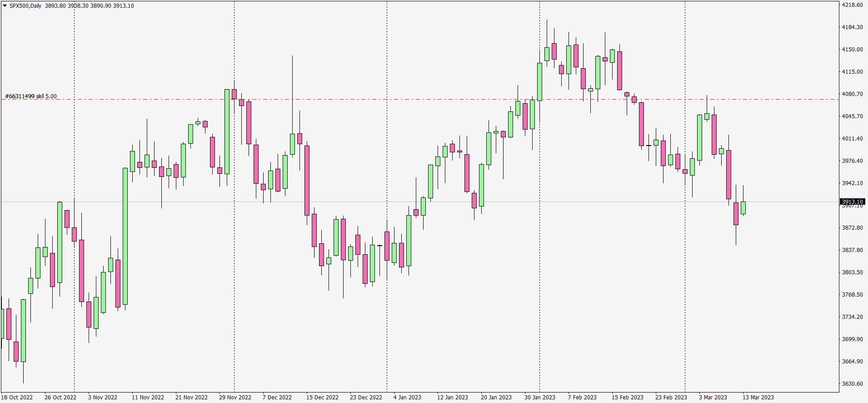Viewport: 868px width, 403px height.
Task: Click price axis label 4045.70
Action: tap(852, 116)
